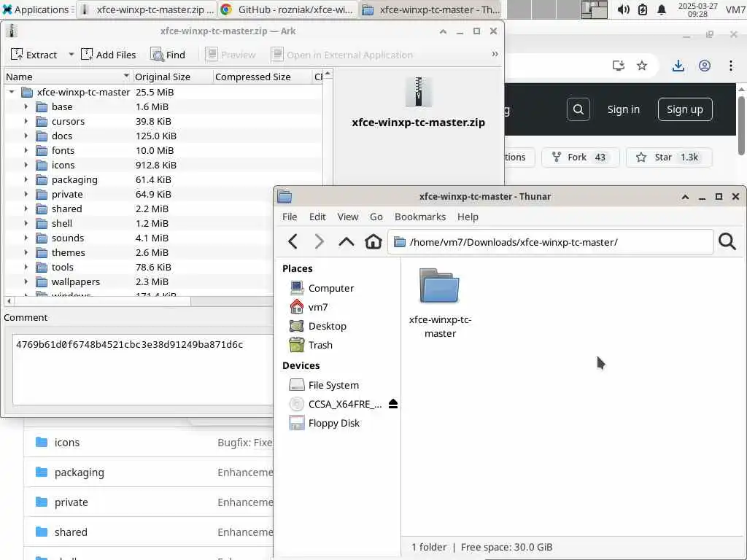Bookmark this page with star icon
Screen dimensions: 747x560
642,66
